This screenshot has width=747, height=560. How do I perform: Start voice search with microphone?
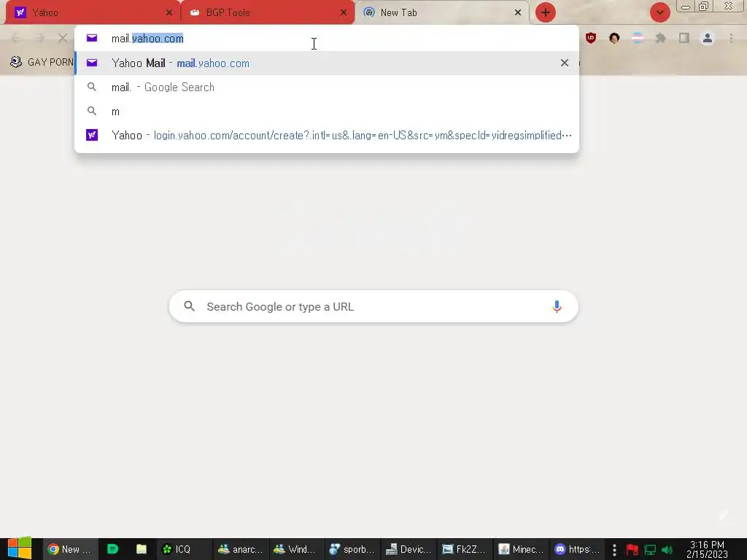point(557,307)
